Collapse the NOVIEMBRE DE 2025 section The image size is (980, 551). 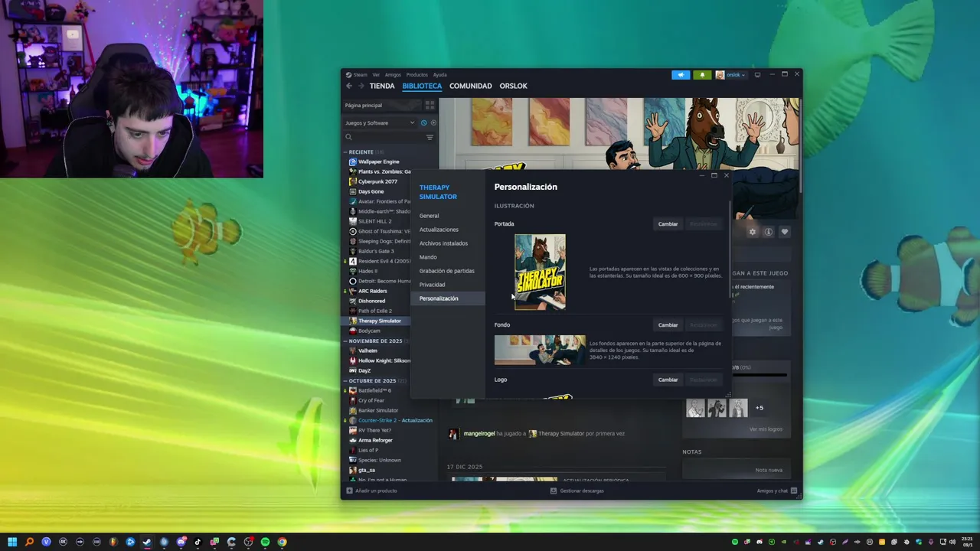345,341
